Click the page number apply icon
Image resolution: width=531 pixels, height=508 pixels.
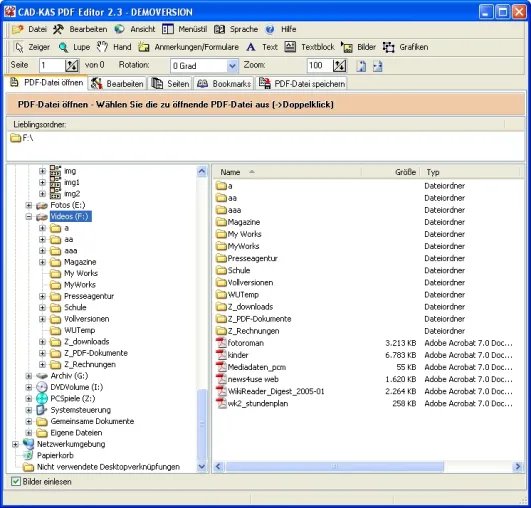point(72,65)
